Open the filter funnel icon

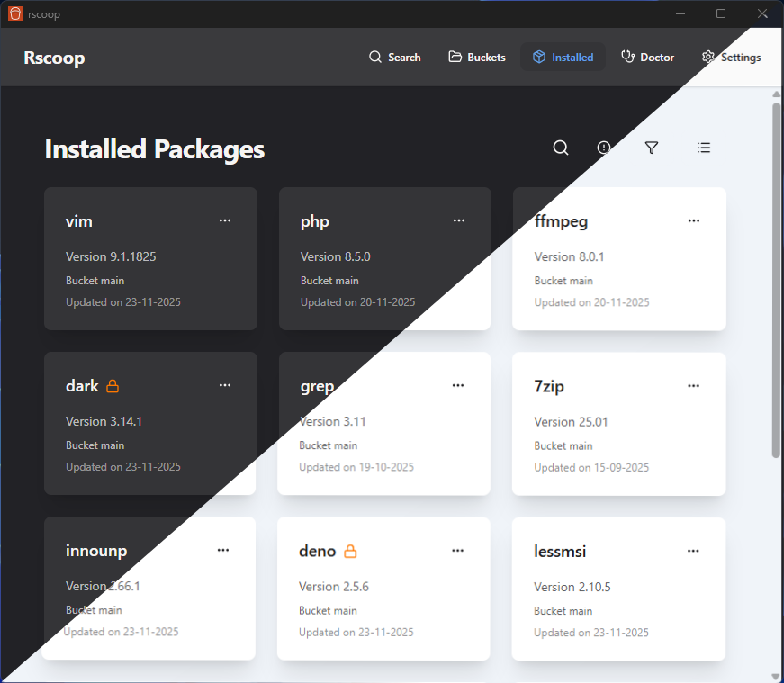(x=652, y=148)
